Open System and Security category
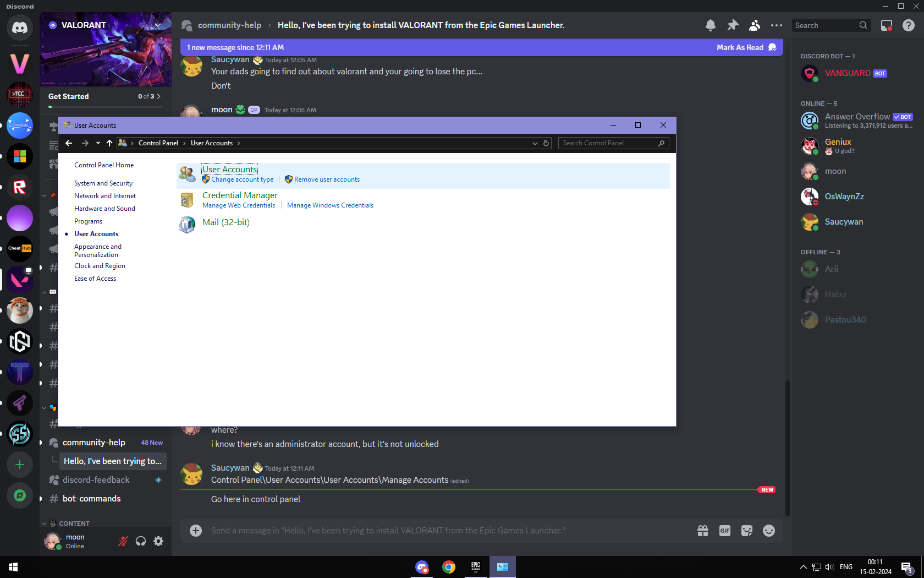The height and width of the screenshot is (578, 924). [103, 183]
